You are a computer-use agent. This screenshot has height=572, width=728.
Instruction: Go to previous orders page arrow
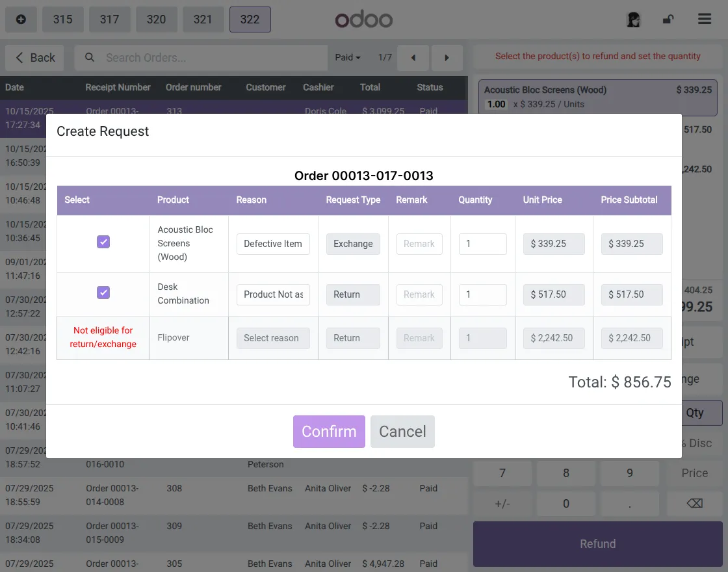point(413,58)
